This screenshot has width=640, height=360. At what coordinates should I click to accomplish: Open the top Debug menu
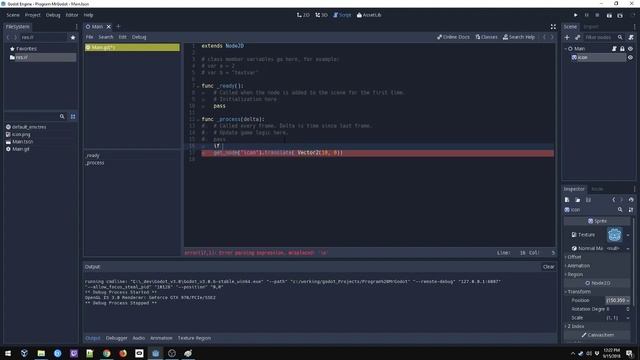pos(53,15)
